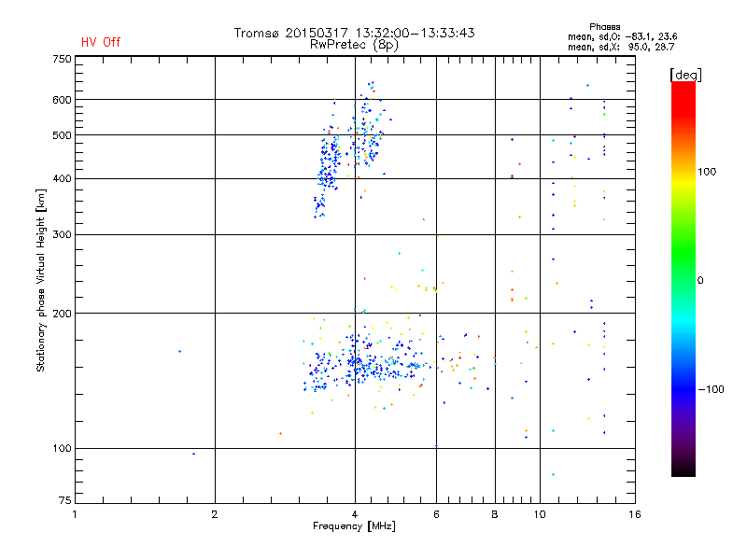Click the '[deg]' colorbar unit label

pos(685,75)
